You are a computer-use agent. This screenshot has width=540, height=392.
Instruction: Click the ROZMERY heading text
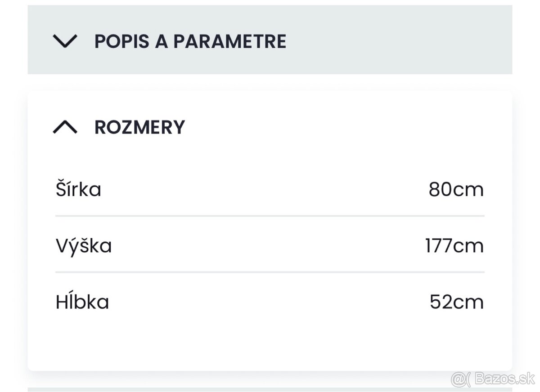tap(139, 128)
